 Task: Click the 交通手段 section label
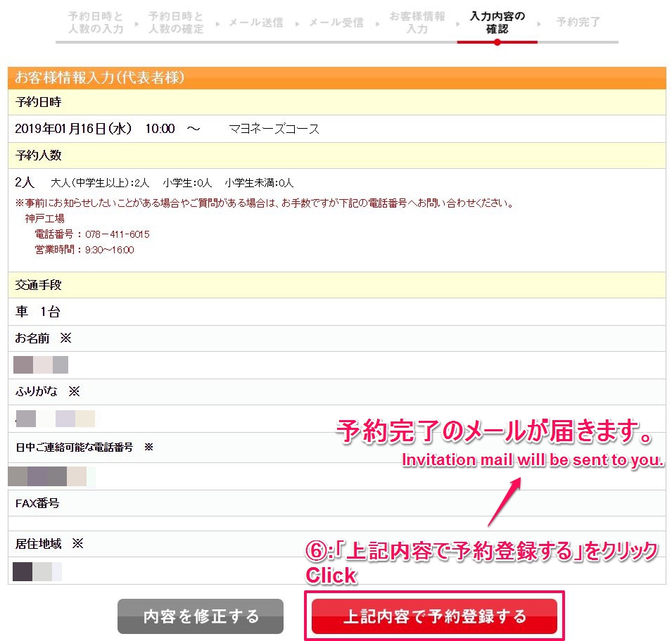[38, 285]
